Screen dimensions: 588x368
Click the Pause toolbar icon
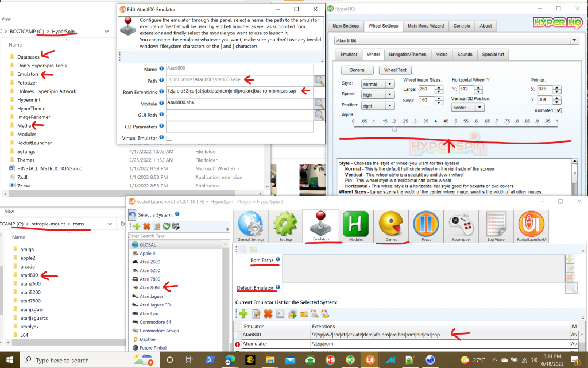coord(427,224)
